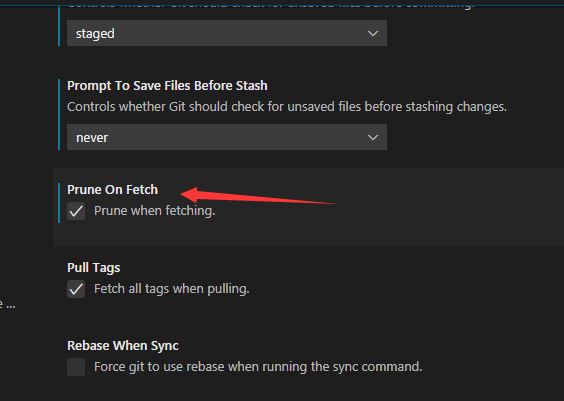Image resolution: width=564 pixels, height=401 pixels.
Task: Enable Force git to use rebase checkbox
Action: [x=76, y=367]
